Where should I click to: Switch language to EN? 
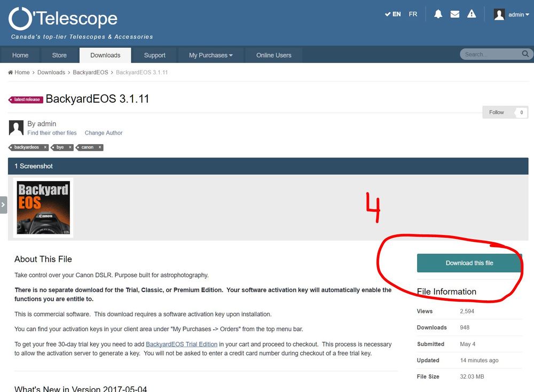[393, 14]
